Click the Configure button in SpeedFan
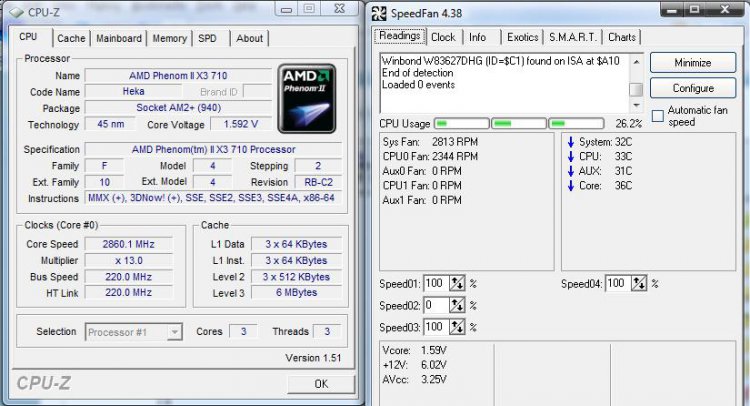This screenshot has height=406, width=750. pos(693,88)
